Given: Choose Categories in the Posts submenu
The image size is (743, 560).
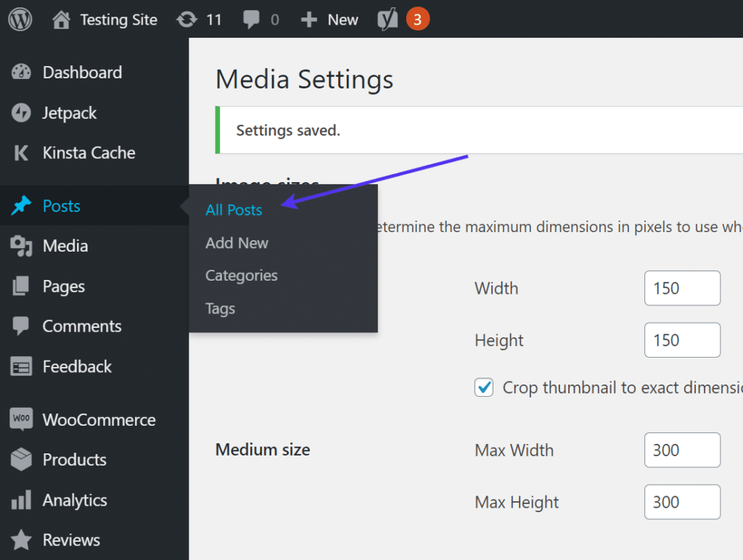Looking at the screenshot, I should coord(241,276).
